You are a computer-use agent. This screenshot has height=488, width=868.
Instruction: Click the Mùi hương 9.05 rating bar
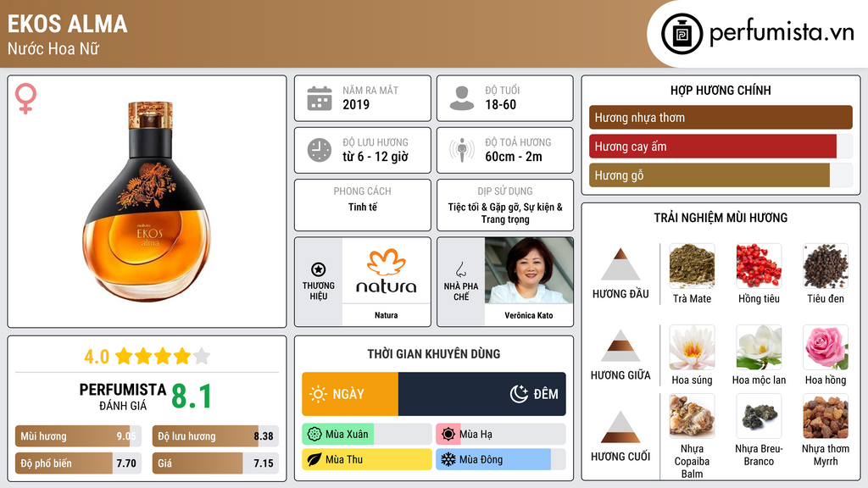tap(78, 436)
